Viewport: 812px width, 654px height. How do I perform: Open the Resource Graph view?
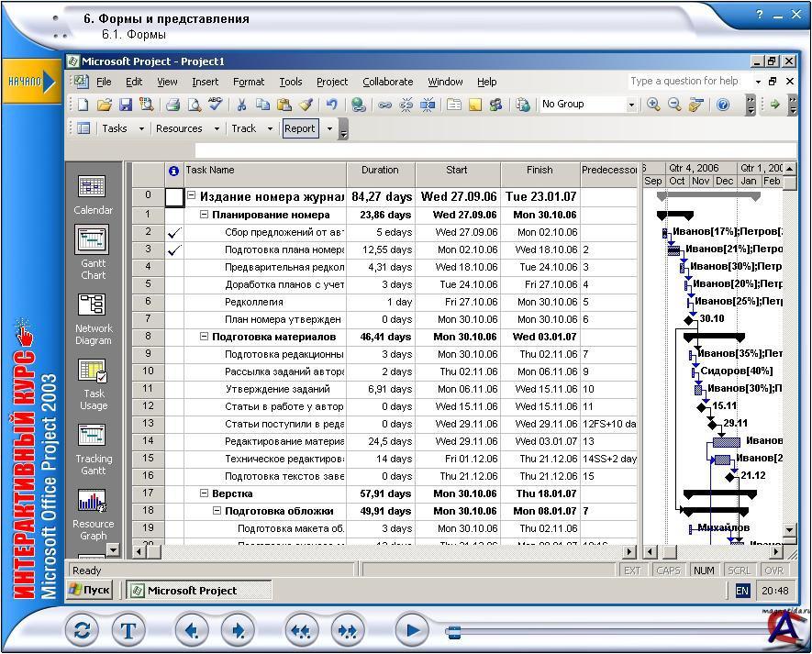tap(93, 501)
